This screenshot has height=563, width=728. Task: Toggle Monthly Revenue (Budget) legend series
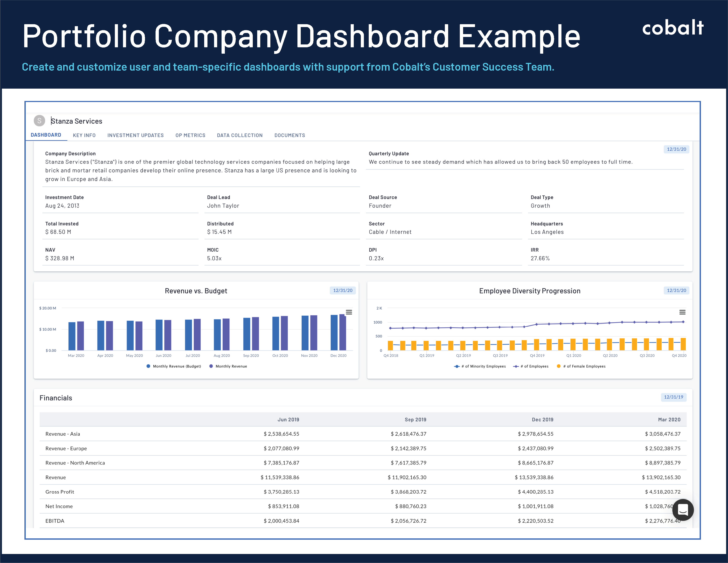(174, 366)
